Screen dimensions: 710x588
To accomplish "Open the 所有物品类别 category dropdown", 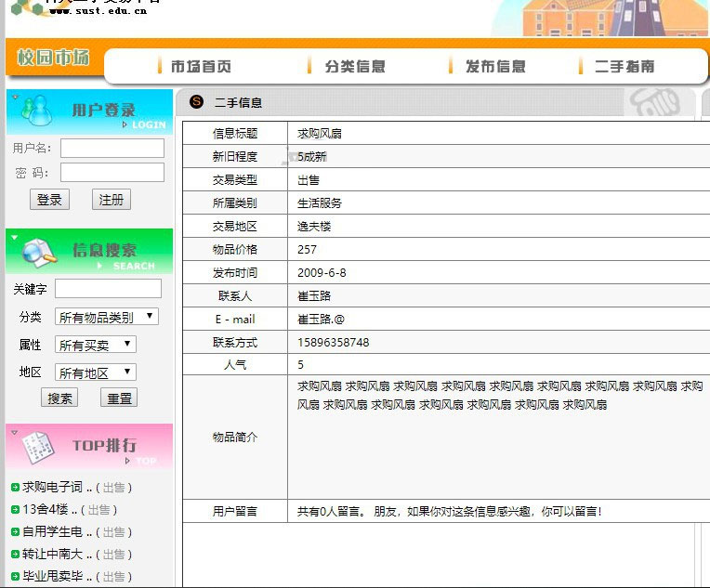I will click(x=107, y=317).
